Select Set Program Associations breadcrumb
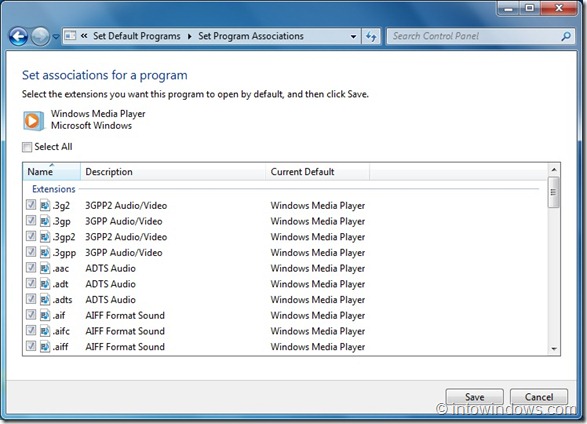Screen dimensions: 587x424 (x=251, y=36)
